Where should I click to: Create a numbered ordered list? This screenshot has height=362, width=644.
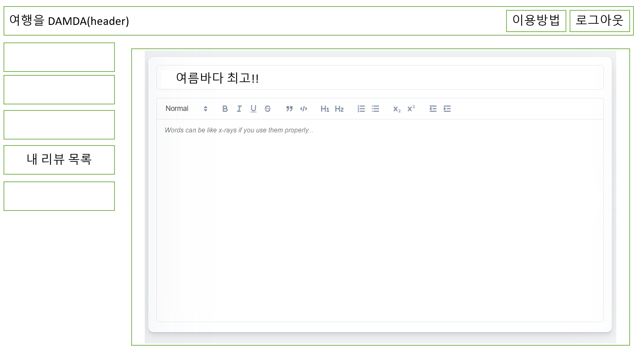361,109
